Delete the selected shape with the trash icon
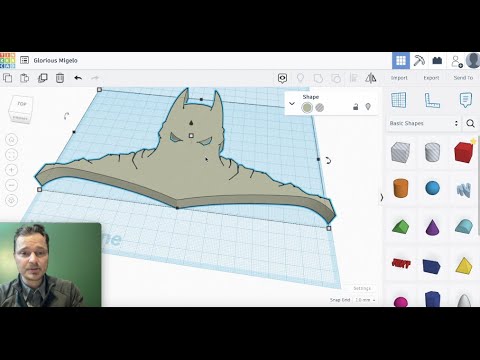 60,78
